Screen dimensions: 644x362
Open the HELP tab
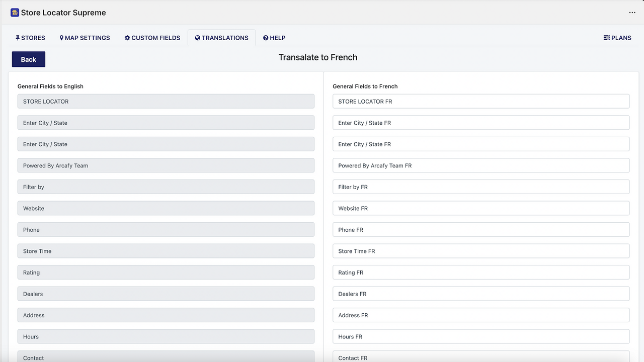(274, 38)
